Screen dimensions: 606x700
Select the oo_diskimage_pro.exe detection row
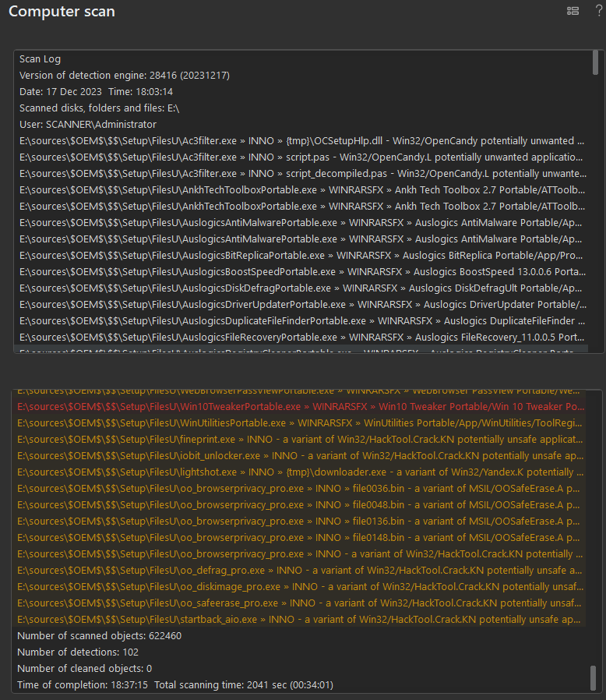[x=301, y=587]
